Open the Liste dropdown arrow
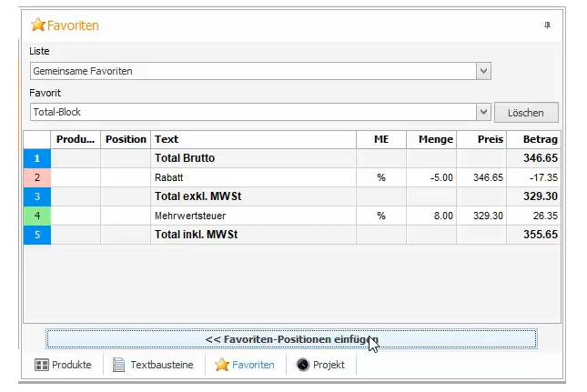The image size is (587, 392). 483,71
